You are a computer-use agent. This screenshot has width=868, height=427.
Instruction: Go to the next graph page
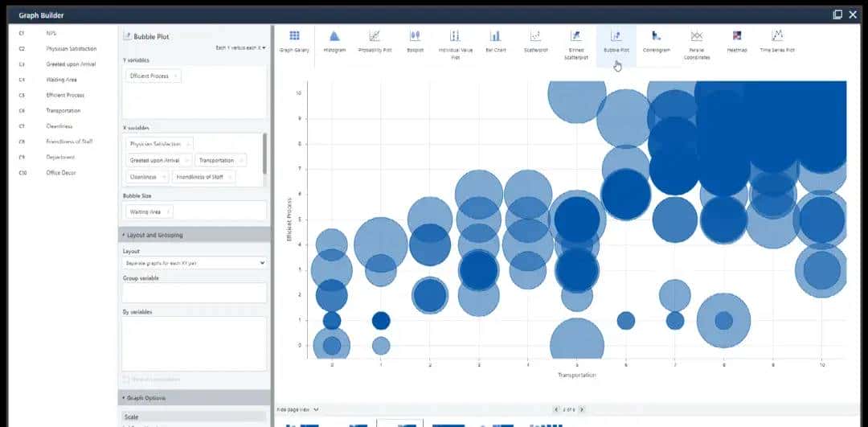click(582, 409)
